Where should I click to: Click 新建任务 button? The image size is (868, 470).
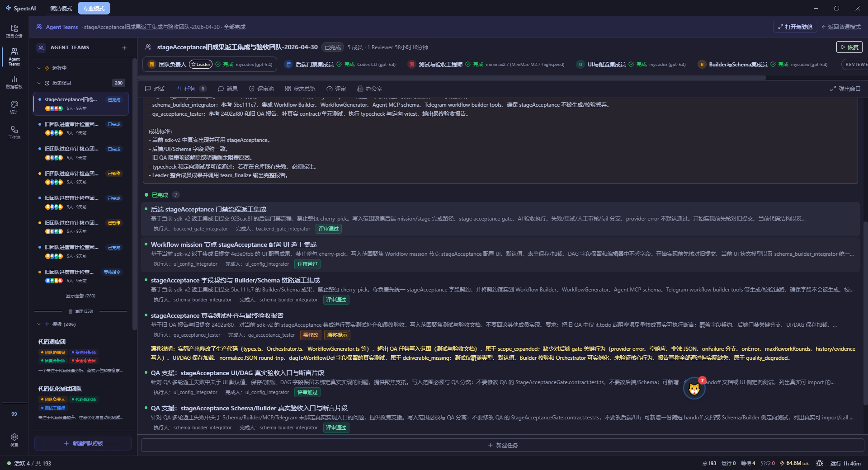pyautogui.click(x=503, y=445)
